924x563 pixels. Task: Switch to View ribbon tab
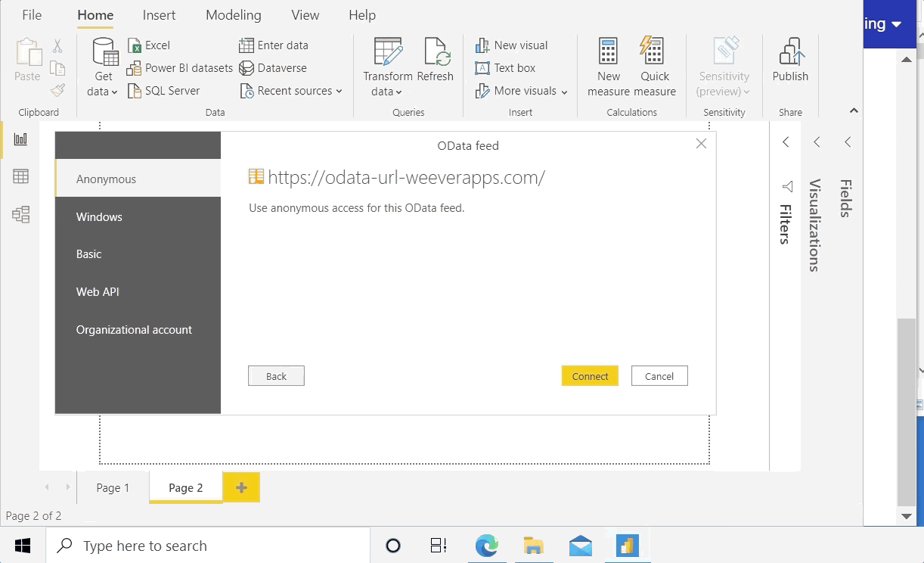305,15
